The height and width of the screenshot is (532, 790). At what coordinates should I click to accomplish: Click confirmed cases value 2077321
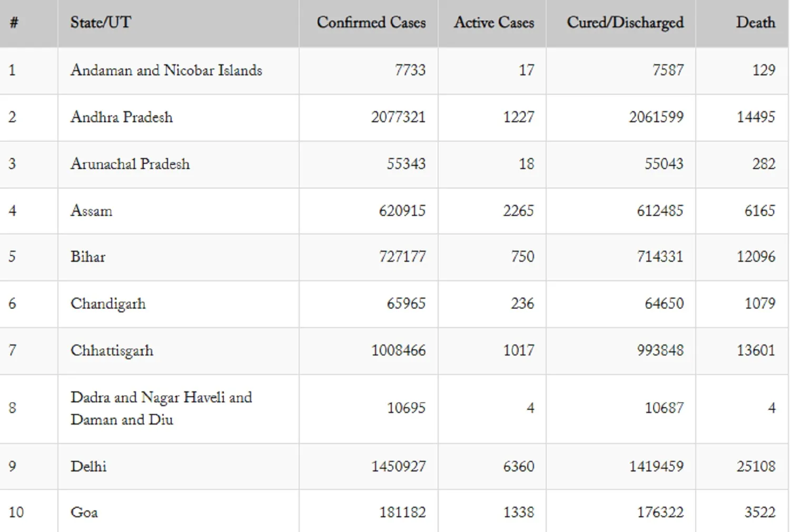(398, 117)
